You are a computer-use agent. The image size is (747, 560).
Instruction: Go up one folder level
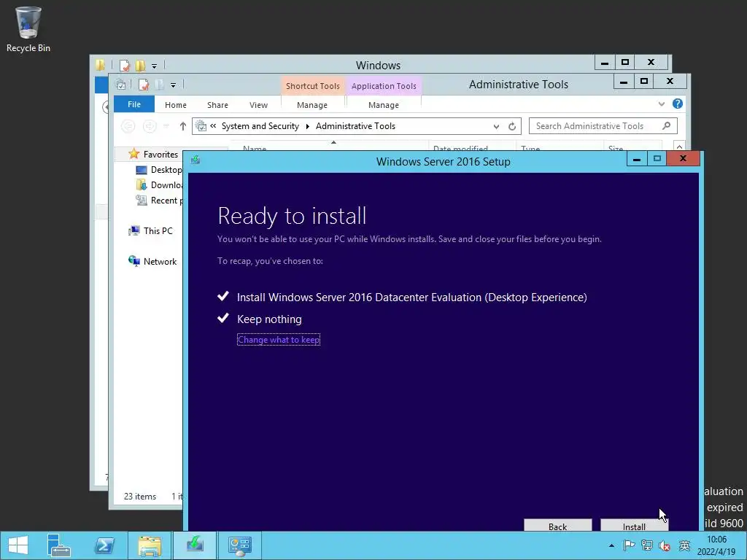tap(183, 126)
